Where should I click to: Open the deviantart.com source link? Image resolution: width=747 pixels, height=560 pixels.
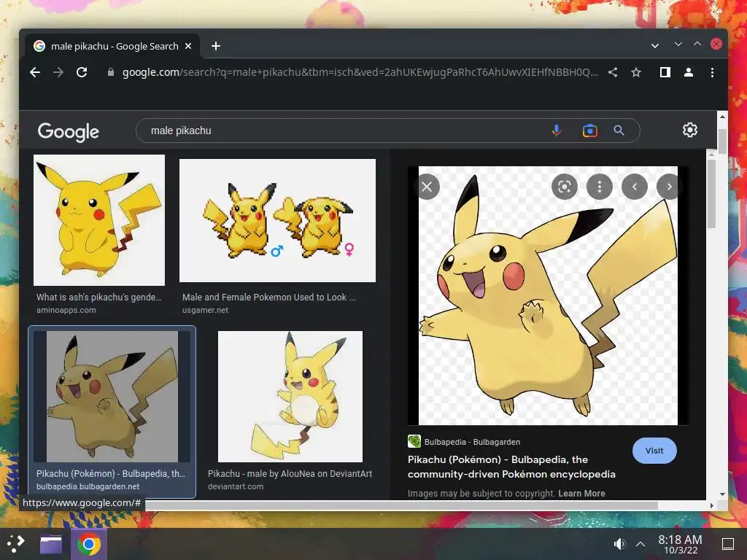click(236, 486)
